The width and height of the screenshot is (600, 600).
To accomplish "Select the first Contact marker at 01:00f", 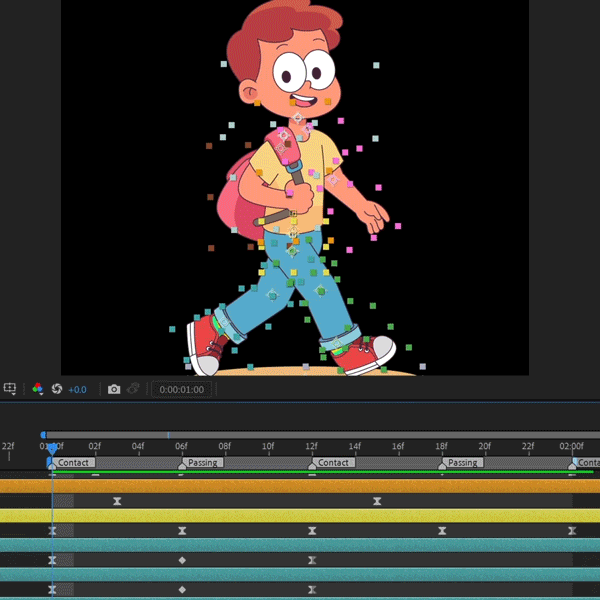I will 73,463.
